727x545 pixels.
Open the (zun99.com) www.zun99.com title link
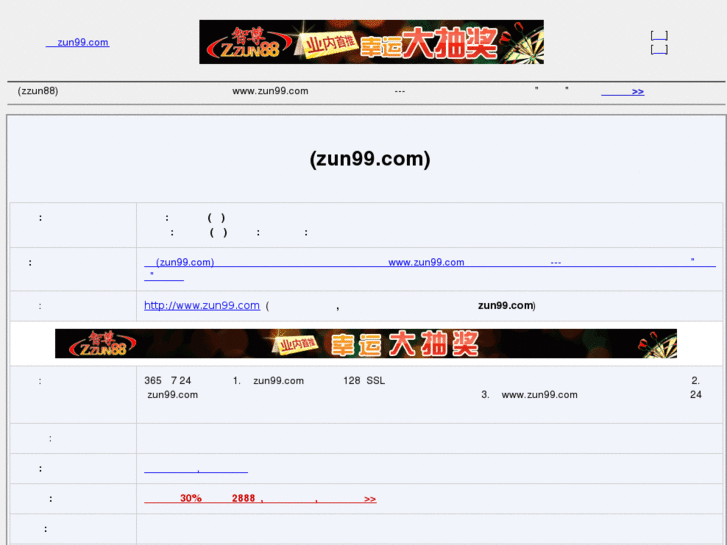point(430,269)
